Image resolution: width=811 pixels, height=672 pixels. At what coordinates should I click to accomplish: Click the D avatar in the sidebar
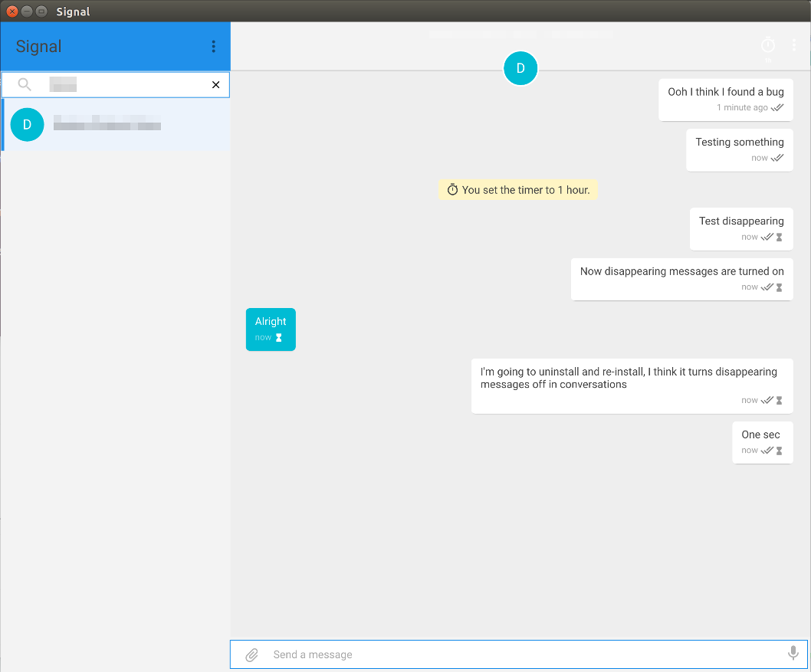coord(27,125)
